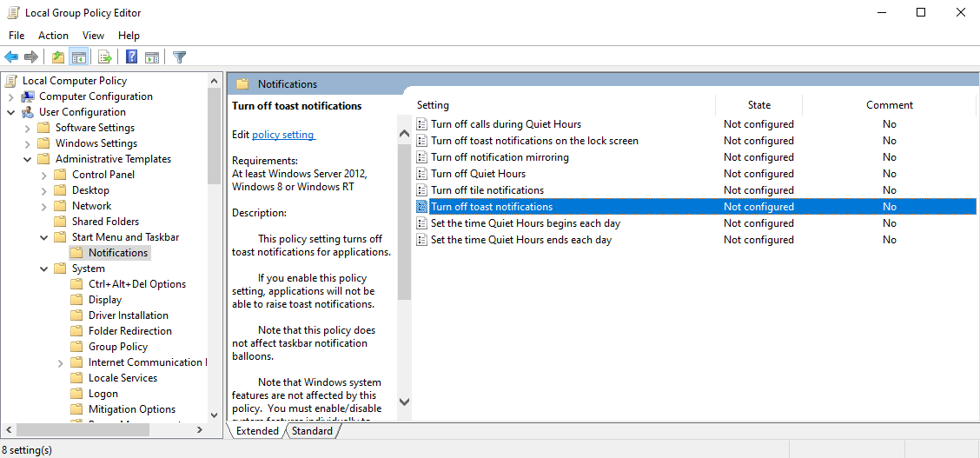Click the Local Computer Policy root icon
This screenshot has height=458, width=980.
11,81
